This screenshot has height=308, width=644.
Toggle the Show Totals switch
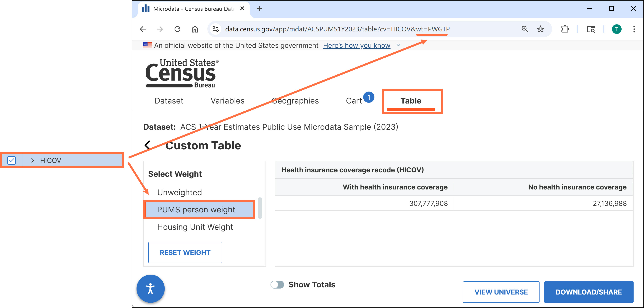[277, 284]
